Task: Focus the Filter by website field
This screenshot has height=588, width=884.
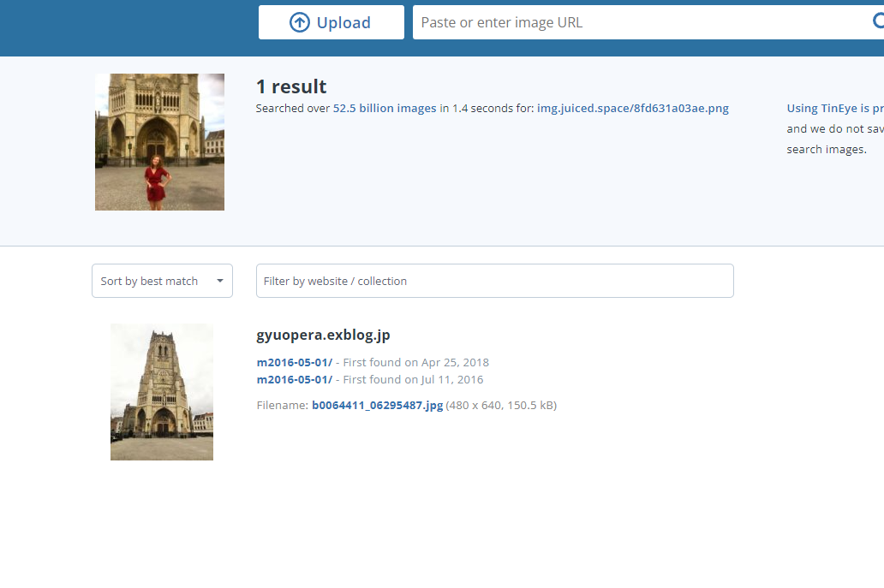Action: click(x=494, y=281)
